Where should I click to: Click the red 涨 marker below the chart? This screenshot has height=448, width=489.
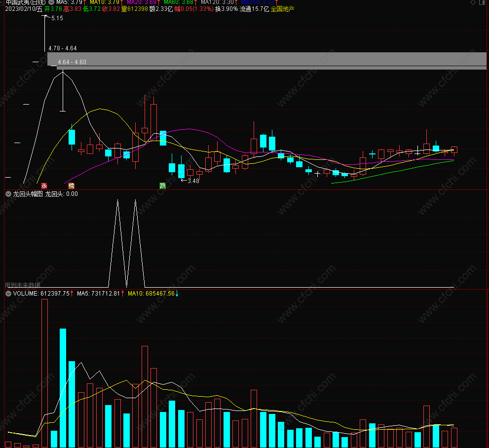pos(44,186)
